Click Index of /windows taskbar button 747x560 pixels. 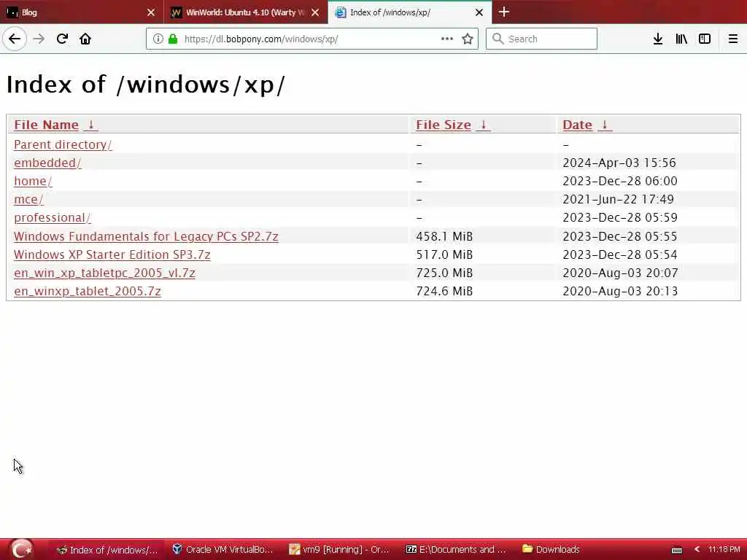[x=107, y=550]
